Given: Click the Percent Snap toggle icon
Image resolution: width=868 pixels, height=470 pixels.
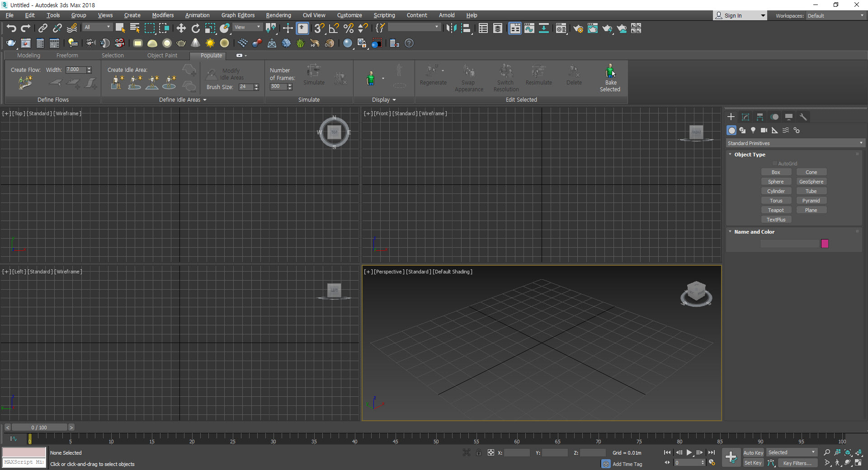Looking at the screenshot, I should (349, 28).
